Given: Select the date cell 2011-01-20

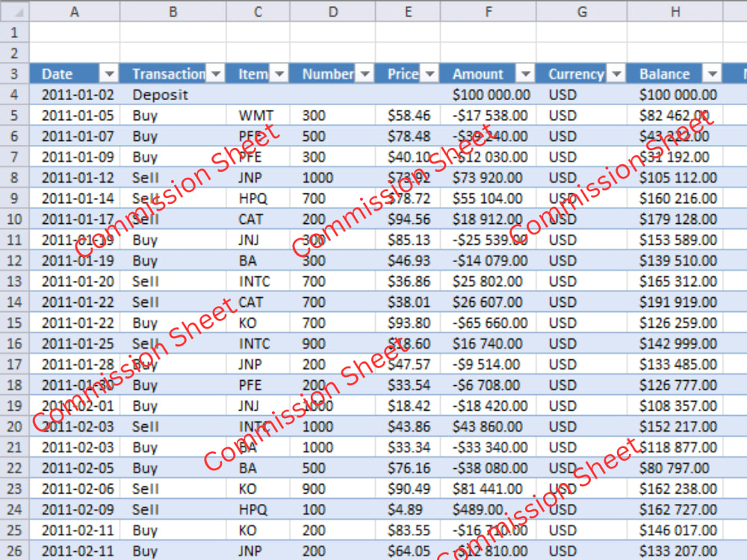Looking at the screenshot, I should point(74,281).
